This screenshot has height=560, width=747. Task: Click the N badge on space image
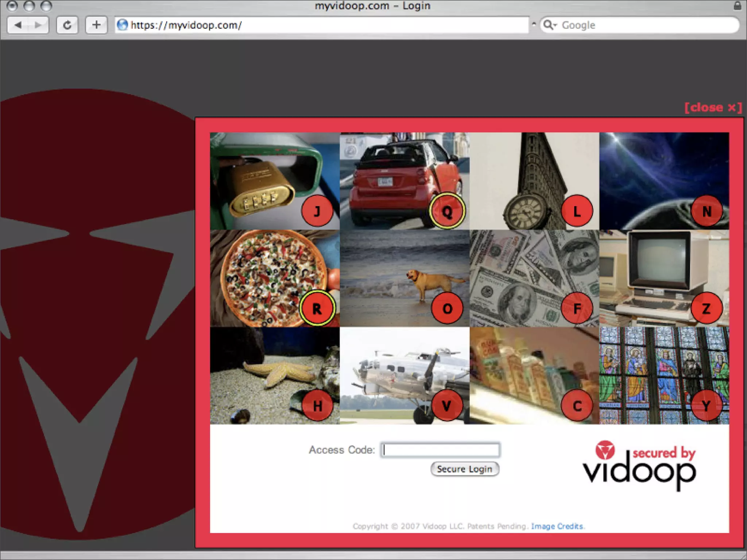click(707, 211)
